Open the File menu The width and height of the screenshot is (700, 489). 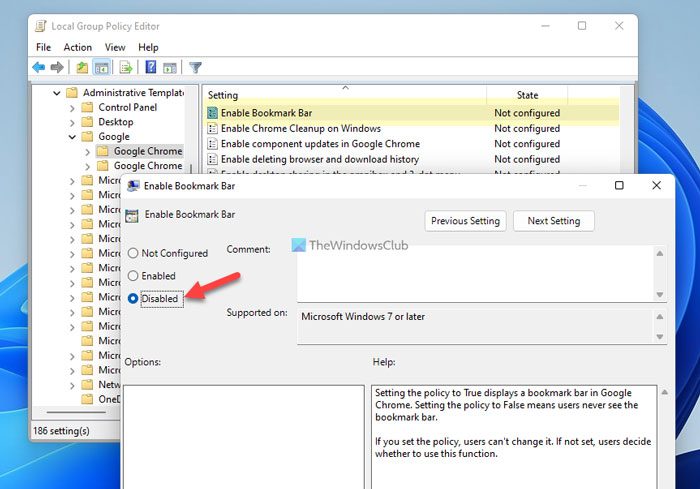coord(43,47)
